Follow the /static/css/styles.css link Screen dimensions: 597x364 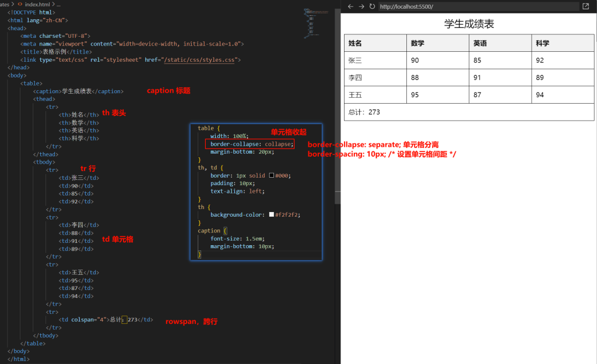201,60
